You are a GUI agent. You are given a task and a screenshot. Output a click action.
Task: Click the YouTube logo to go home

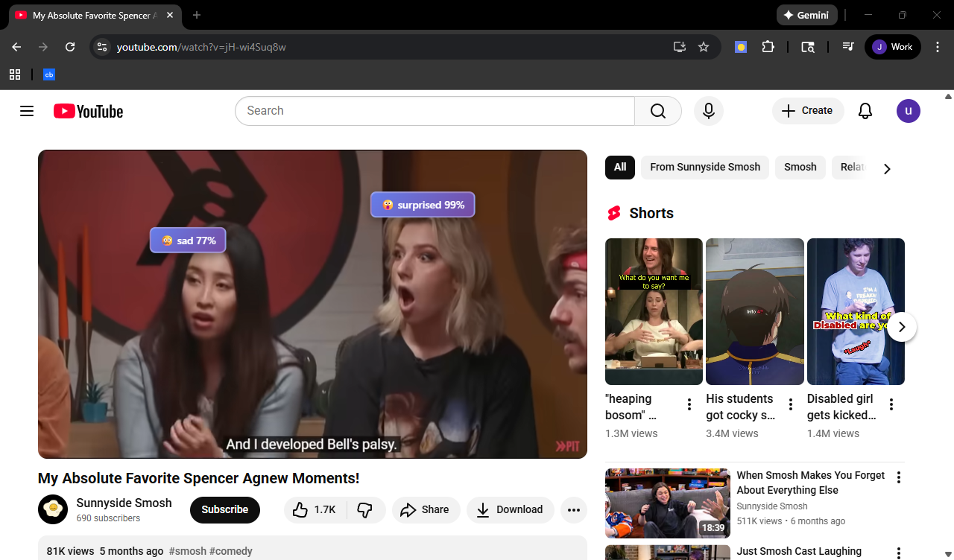click(87, 110)
